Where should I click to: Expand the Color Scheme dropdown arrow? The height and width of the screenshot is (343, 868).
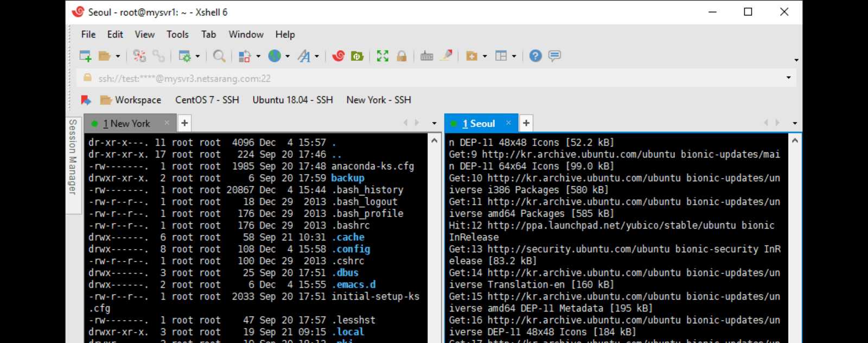click(x=258, y=56)
